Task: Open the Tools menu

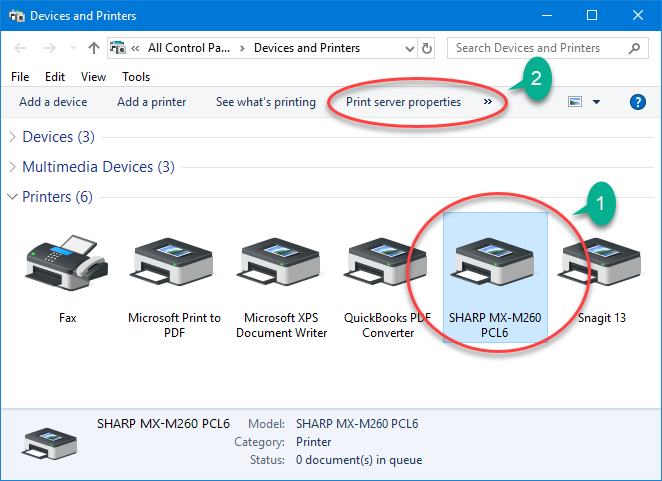Action: click(x=136, y=77)
